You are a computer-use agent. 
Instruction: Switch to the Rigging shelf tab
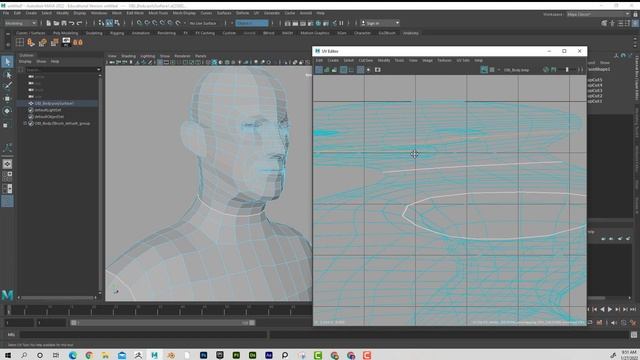pos(117,33)
